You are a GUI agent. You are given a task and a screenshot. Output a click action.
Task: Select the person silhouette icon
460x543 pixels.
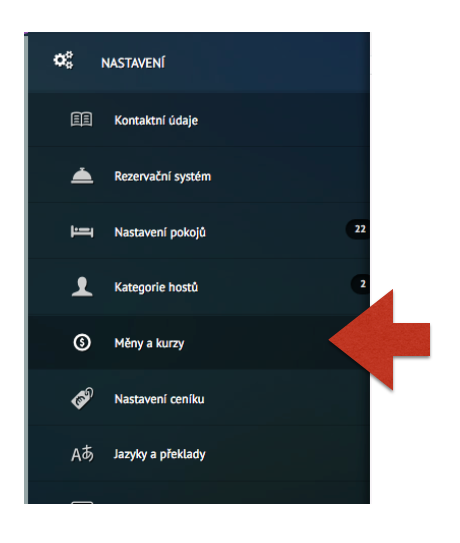82,287
